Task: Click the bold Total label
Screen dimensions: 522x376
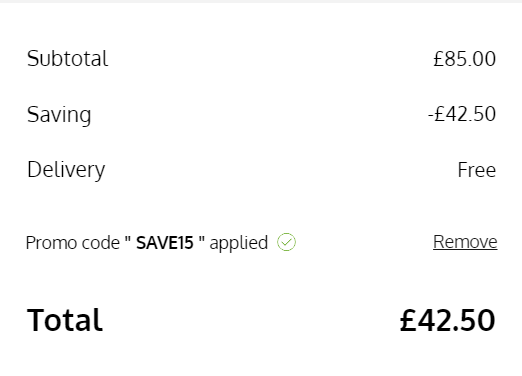Action: point(65,320)
